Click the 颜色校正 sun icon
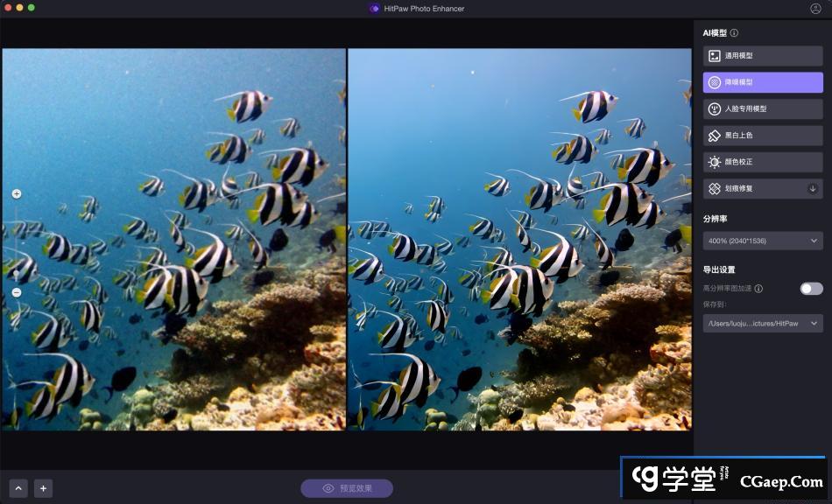The image size is (832, 504). coord(715,162)
